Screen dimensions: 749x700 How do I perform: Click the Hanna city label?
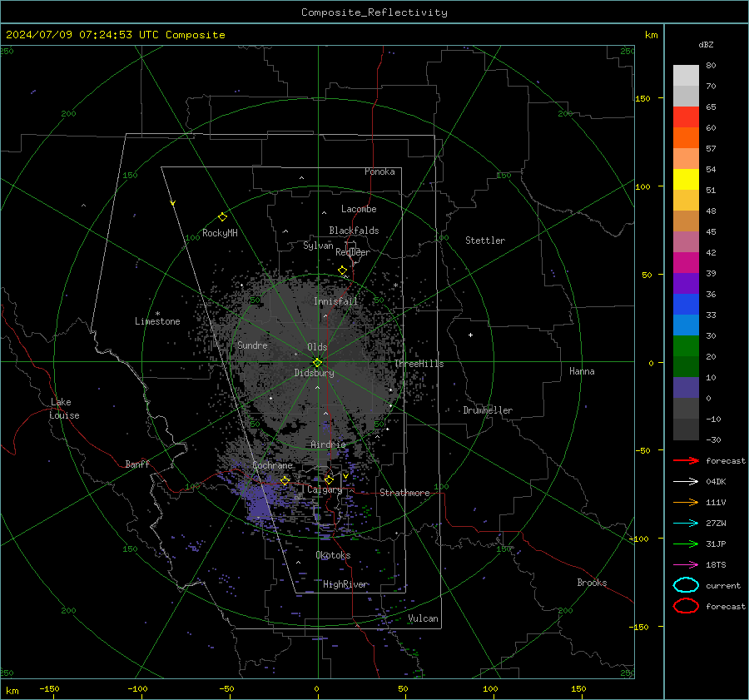[582, 371]
